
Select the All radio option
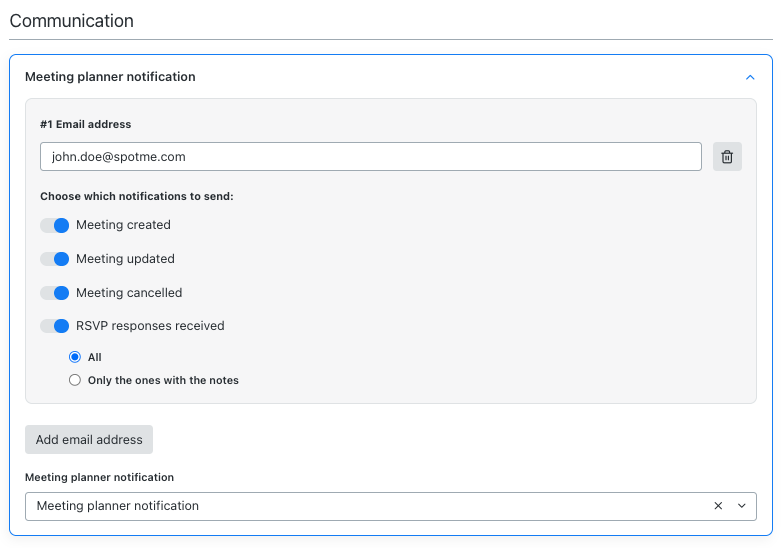click(75, 357)
